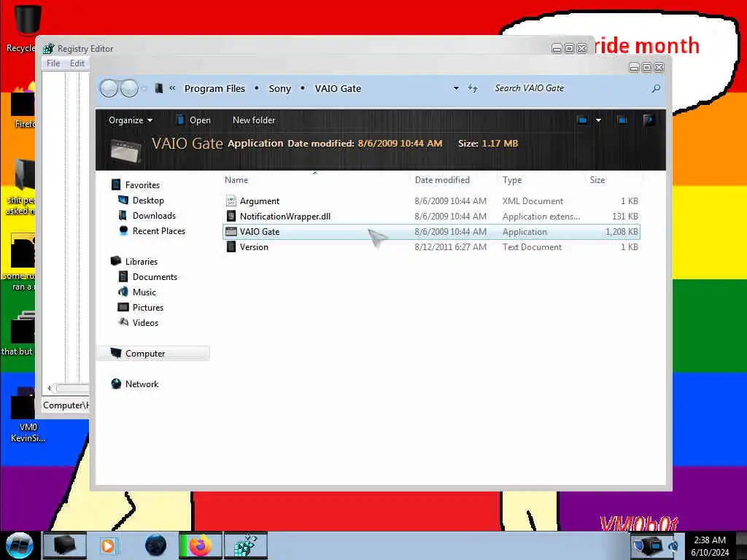The height and width of the screenshot is (560, 747).
Task: Open the Organize dropdown menu
Action: (x=130, y=120)
